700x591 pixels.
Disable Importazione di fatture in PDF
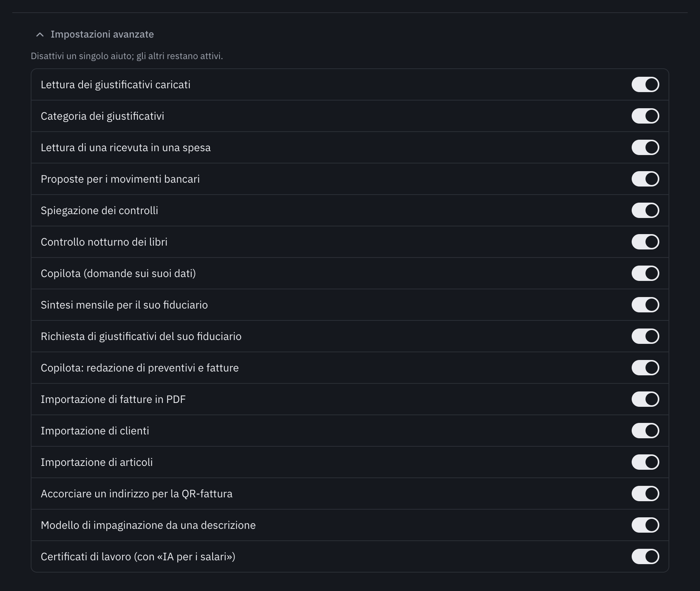[645, 399]
